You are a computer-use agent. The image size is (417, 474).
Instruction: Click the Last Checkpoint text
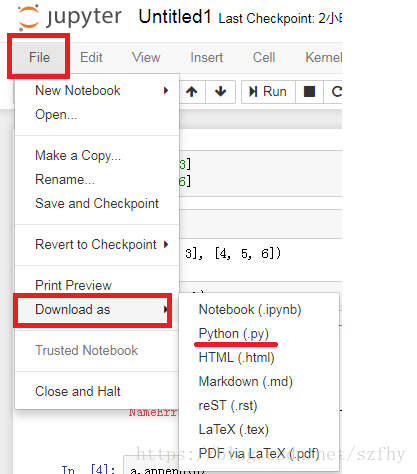tap(280, 18)
